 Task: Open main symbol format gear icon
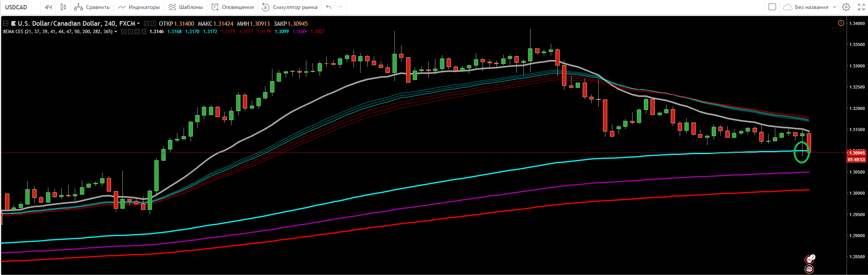point(153,23)
